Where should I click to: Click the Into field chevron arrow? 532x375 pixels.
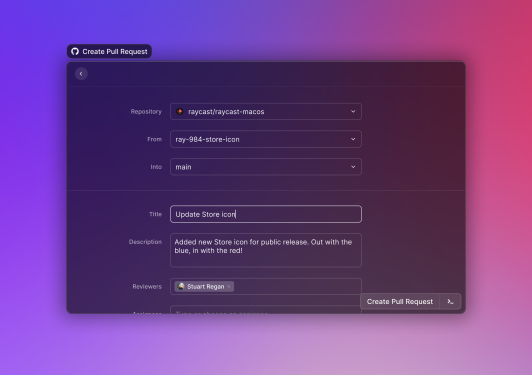(x=353, y=167)
